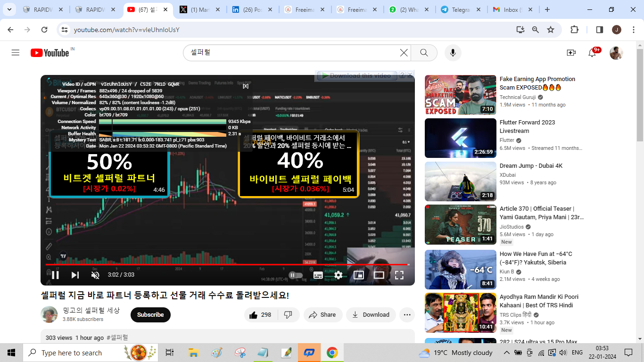Open the browser zoom magnifier icon

click(x=536, y=30)
